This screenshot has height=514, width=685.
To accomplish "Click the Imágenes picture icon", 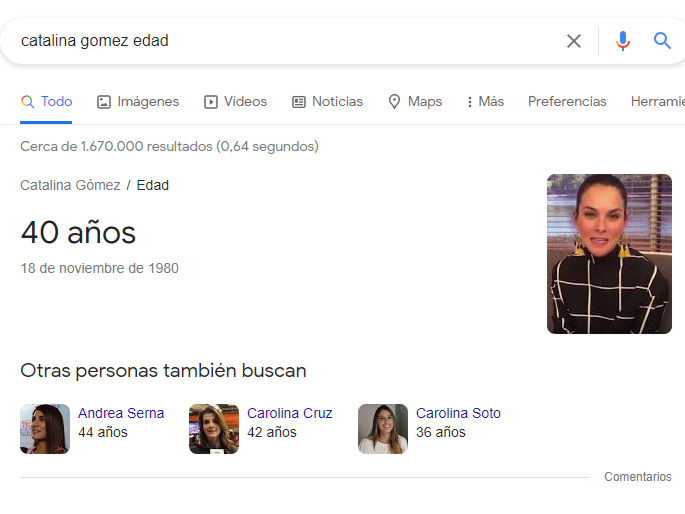I will 104,102.
